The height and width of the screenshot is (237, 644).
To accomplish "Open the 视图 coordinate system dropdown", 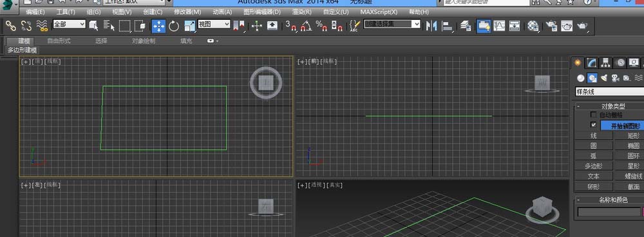I will [x=214, y=24].
